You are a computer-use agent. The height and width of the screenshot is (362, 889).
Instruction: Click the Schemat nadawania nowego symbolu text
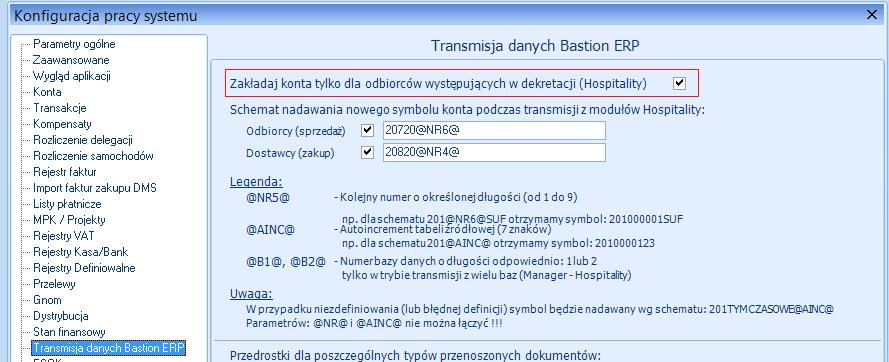pos(467,110)
